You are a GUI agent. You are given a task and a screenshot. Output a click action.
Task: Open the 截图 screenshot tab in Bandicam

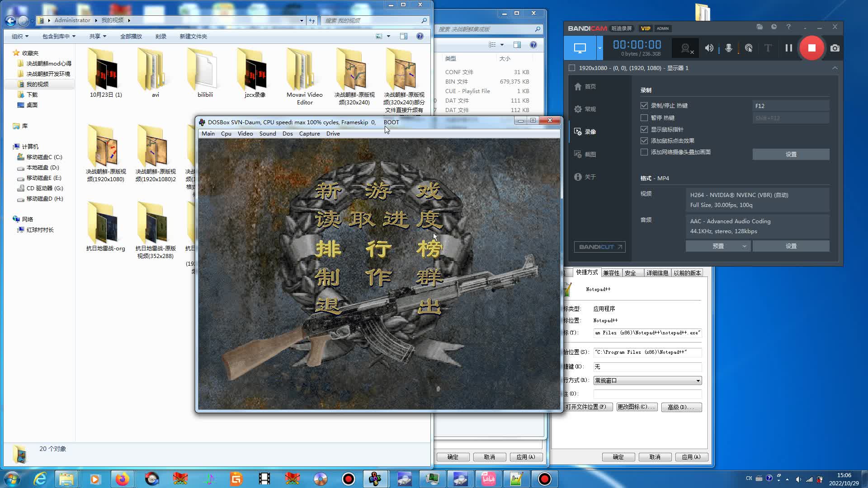tap(585, 155)
